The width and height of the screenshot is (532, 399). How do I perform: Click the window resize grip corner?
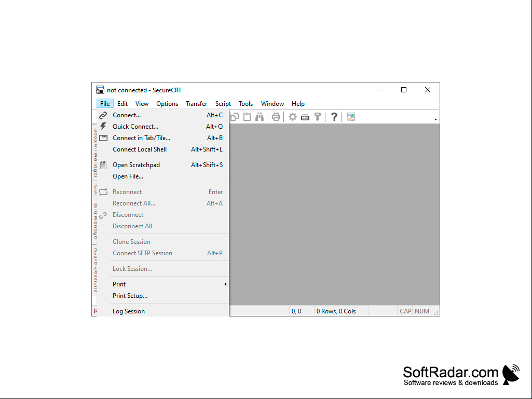pyautogui.click(x=436, y=313)
